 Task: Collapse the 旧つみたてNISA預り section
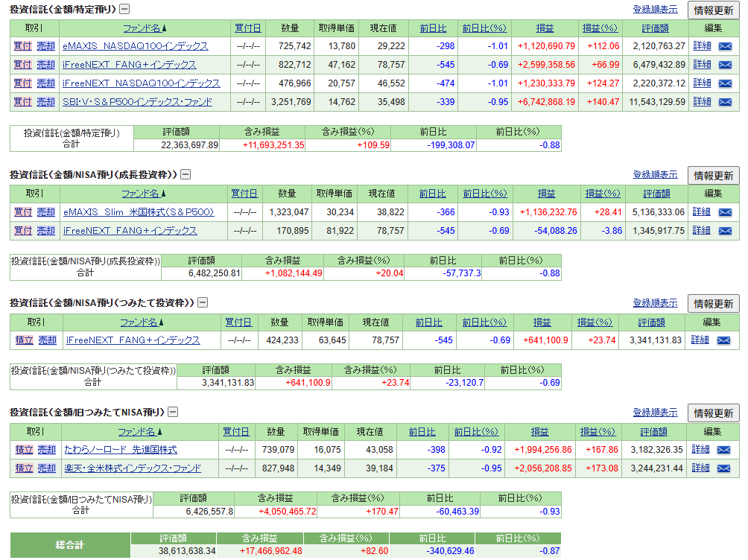click(x=173, y=412)
